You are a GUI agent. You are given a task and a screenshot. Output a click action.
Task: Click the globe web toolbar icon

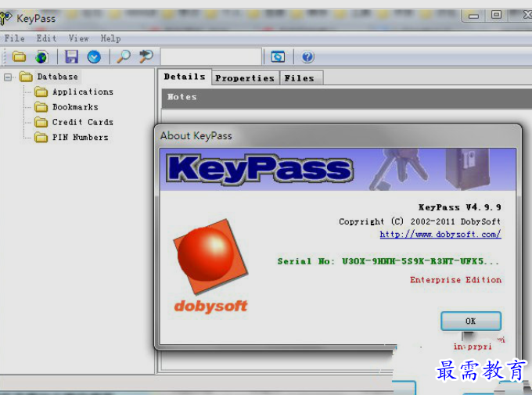[41, 56]
